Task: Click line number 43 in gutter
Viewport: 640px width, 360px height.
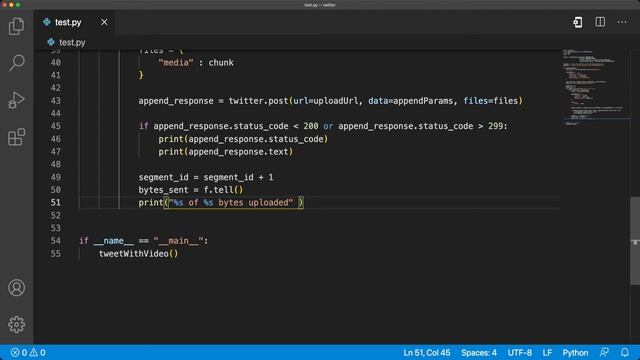Action: point(56,101)
